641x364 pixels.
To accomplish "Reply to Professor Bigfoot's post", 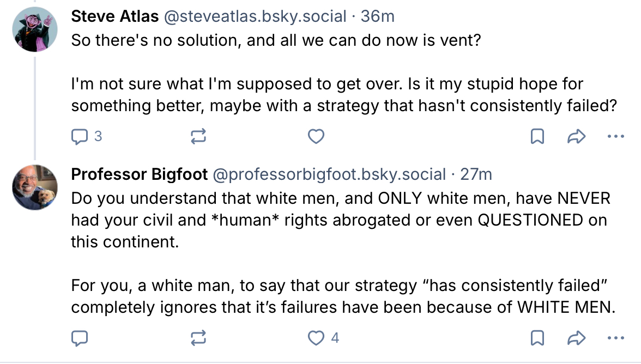I will tap(80, 338).
